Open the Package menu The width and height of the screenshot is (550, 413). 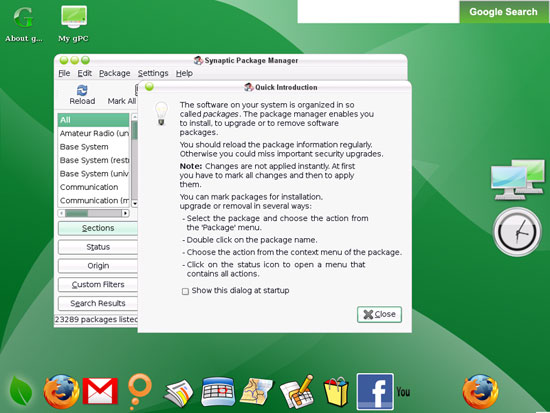click(x=114, y=73)
